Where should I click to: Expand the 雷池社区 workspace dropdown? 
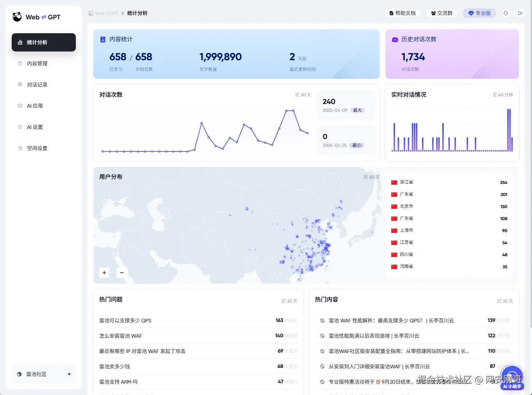tap(44, 374)
